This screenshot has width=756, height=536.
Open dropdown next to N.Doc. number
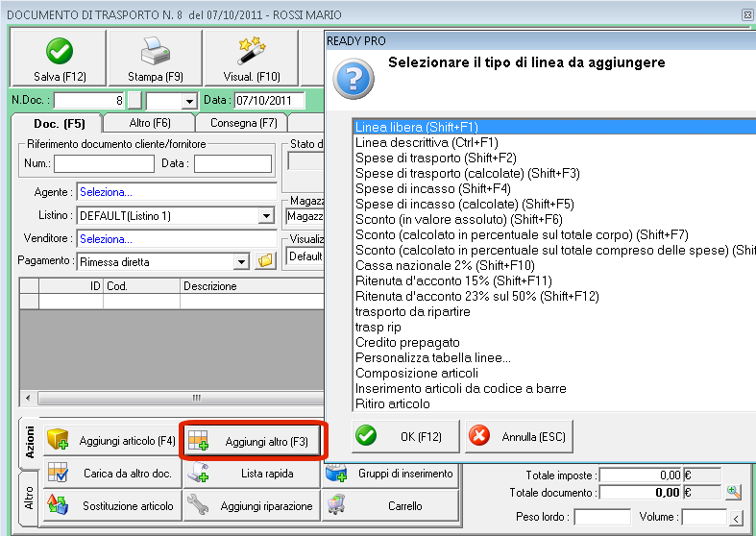(189, 101)
